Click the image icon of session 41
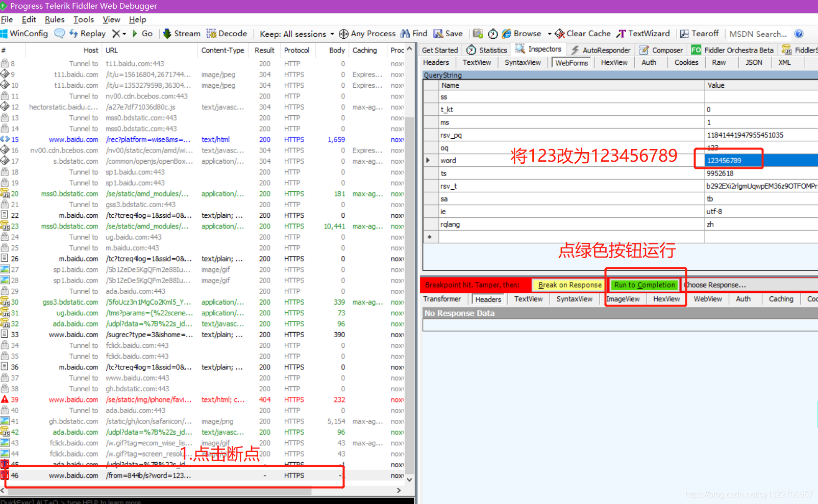The width and height of the screenshot is (818, 504). click(5, 421)
